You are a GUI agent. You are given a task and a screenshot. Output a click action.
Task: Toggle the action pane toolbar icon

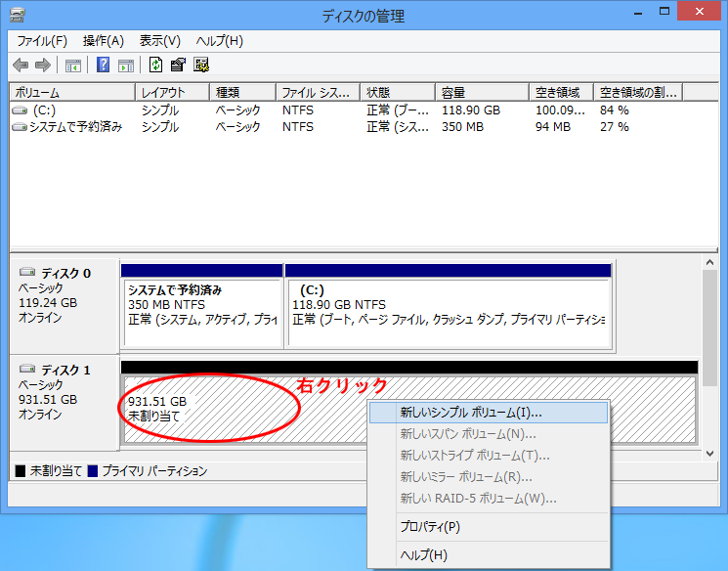coord(125,66)
